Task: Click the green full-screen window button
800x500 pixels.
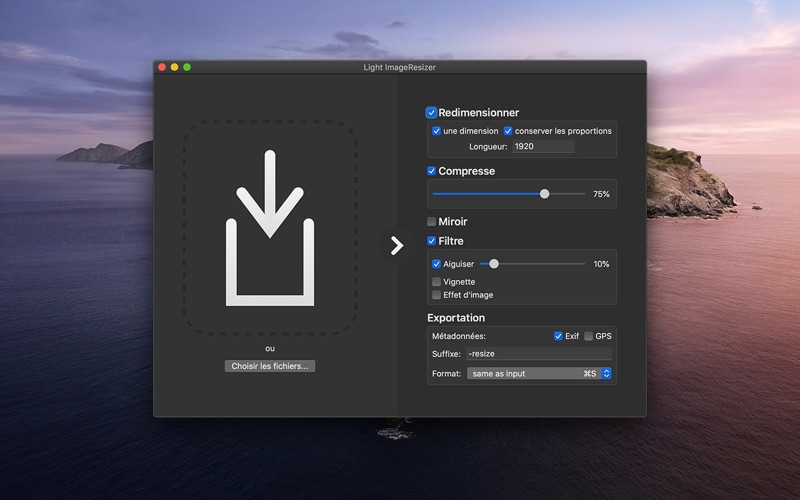Action: click(187, 67)
